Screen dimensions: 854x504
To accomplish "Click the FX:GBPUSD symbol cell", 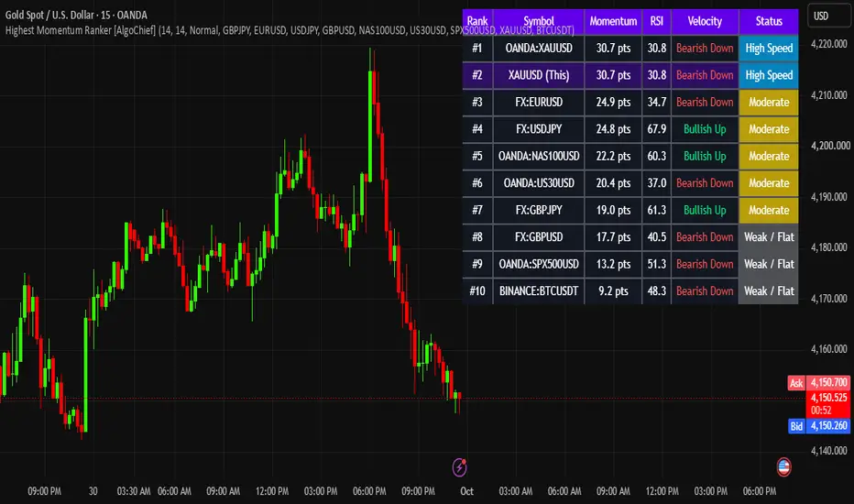I will [539, 237].
